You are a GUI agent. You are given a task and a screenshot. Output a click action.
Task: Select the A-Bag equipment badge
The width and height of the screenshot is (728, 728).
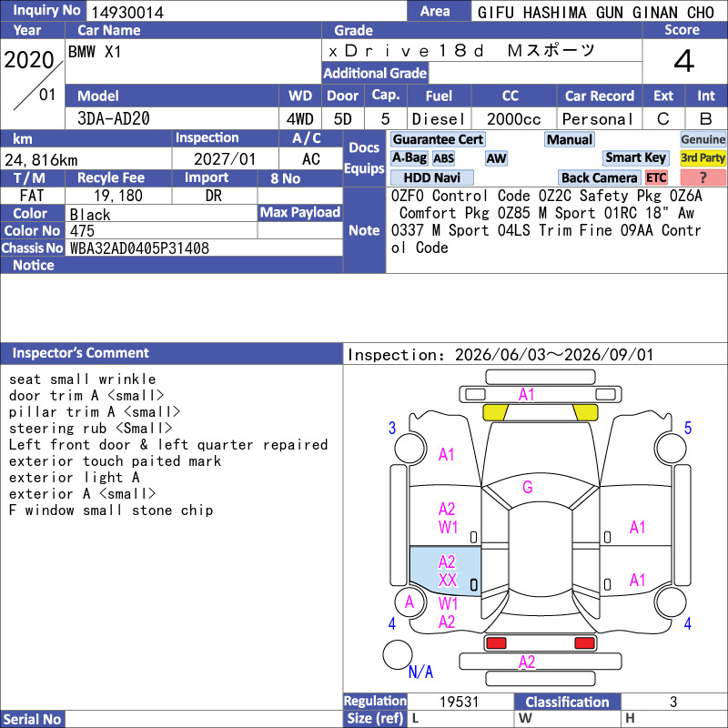coord(409,157)
